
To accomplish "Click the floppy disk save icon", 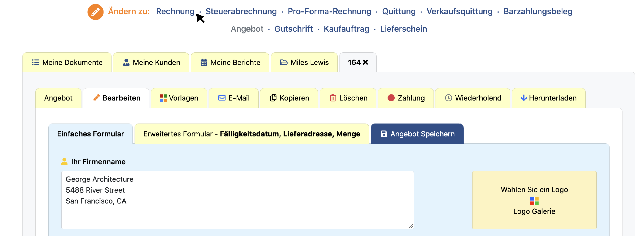I will tap(384, 134).
